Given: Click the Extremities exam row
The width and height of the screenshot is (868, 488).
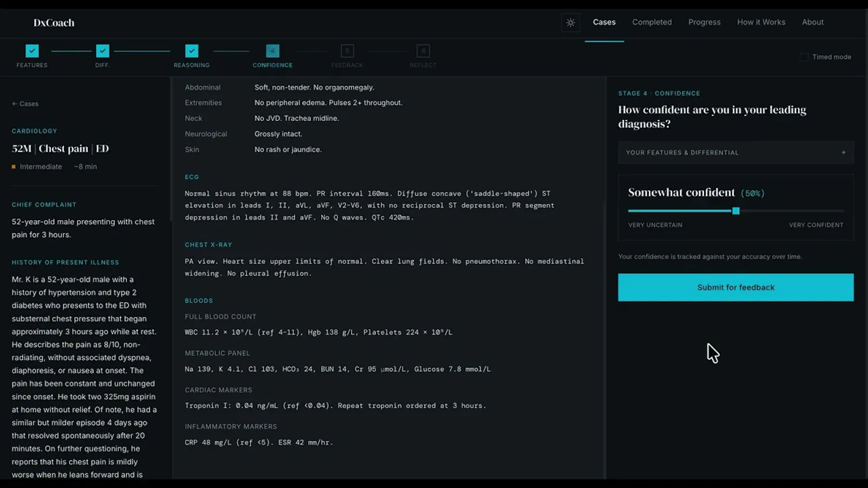Looking at the screenshot, I should coord(293,102).
